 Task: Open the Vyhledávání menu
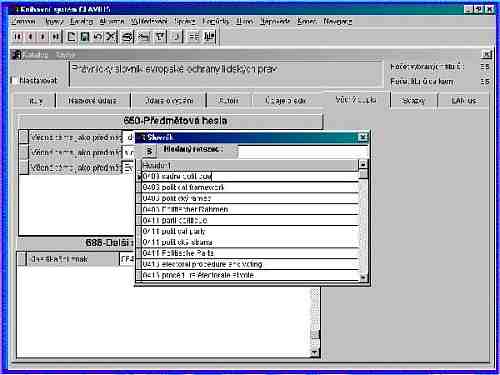[x=148, y=21]
